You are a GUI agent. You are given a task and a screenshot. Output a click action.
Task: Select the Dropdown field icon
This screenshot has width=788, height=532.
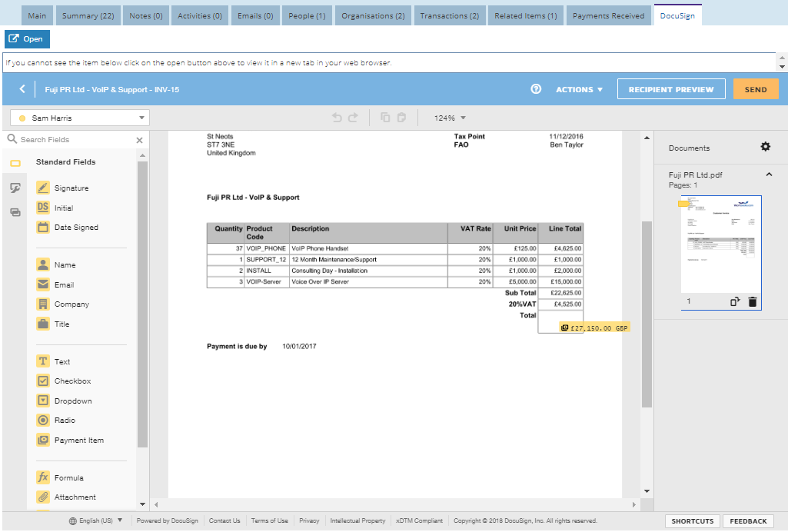click(x=43, y=401)
